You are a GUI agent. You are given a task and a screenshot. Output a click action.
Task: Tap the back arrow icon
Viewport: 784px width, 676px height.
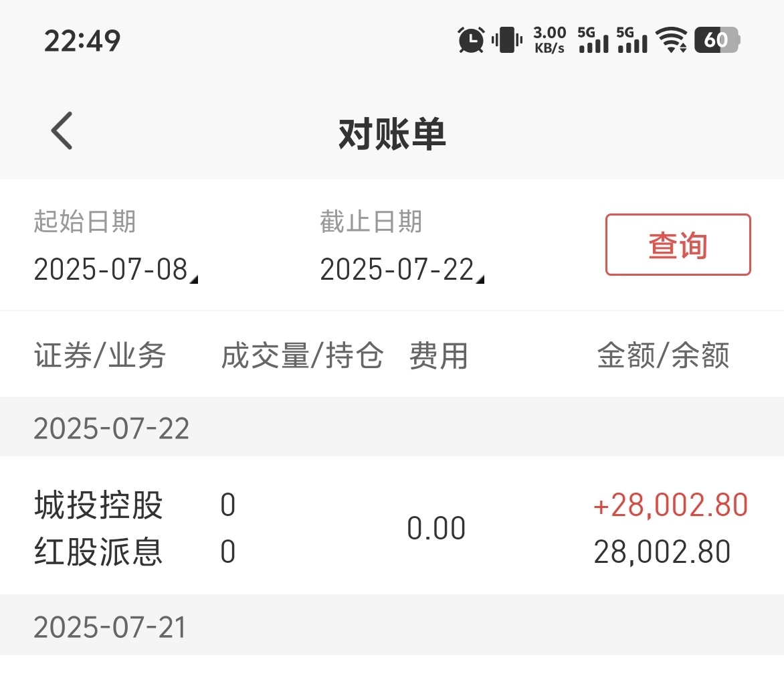[62, 131]
